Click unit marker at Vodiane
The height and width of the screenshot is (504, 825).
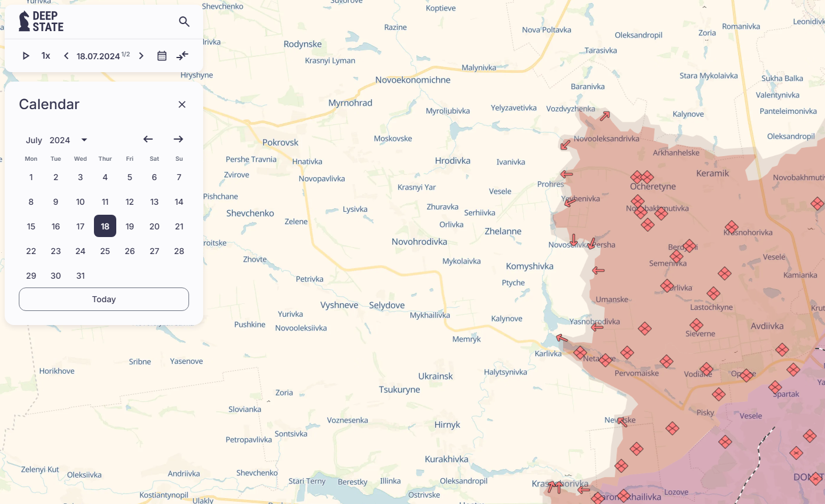click(x=706, y=370)
